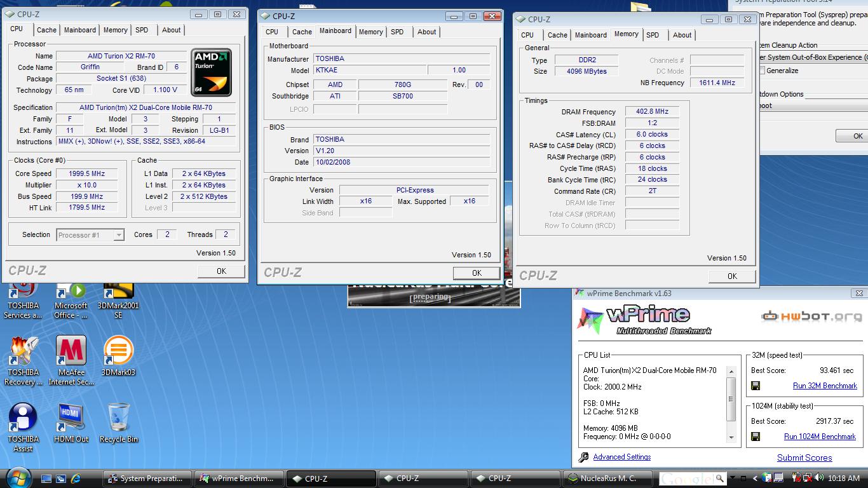868x488 pixels.
Task: Select Mainboard tab in CPU-Z Memory window
Action: pos(591,35)
